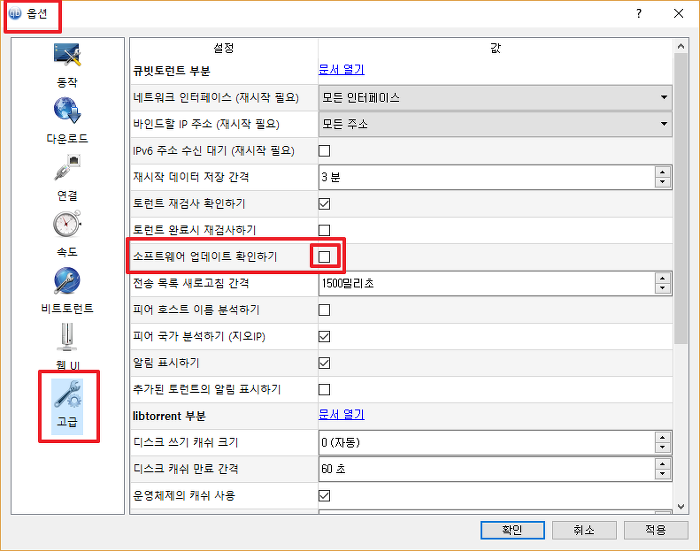Open the 다운로드 settings globe icon
Viewport: 700px width, 551px height.
pyautogui.click(x=67, y=110)
